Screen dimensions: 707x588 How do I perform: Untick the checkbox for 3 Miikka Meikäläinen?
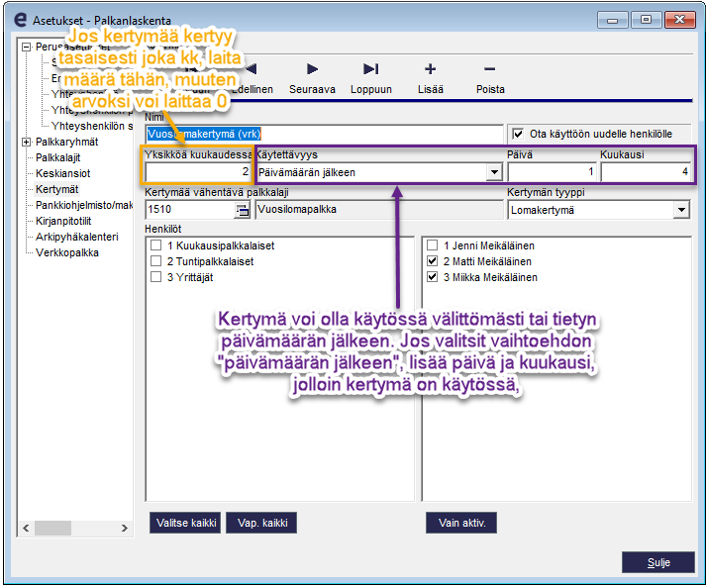point(432,277)
